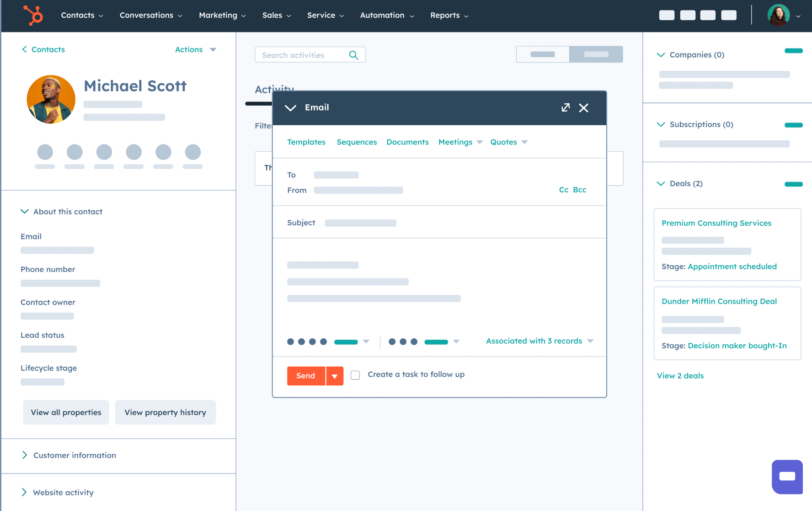
Task: Collapse the Deals section
Action: [x=661, y=183]
